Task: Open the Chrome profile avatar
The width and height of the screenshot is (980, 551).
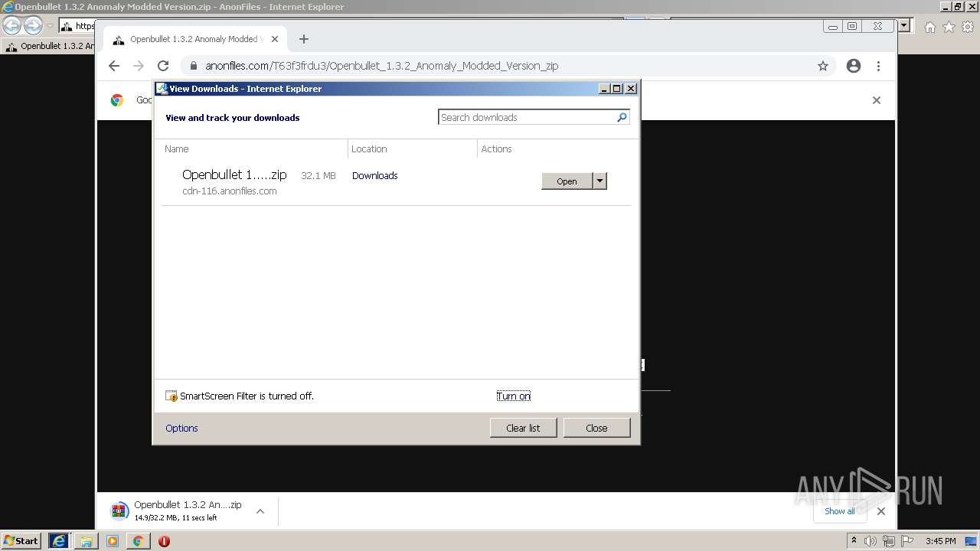Action: pyautogui.click(x=854, y=66)
